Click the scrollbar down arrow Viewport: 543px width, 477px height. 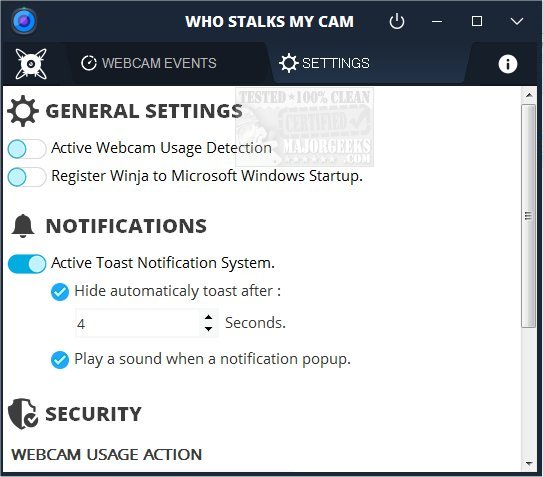click(529, 463)
